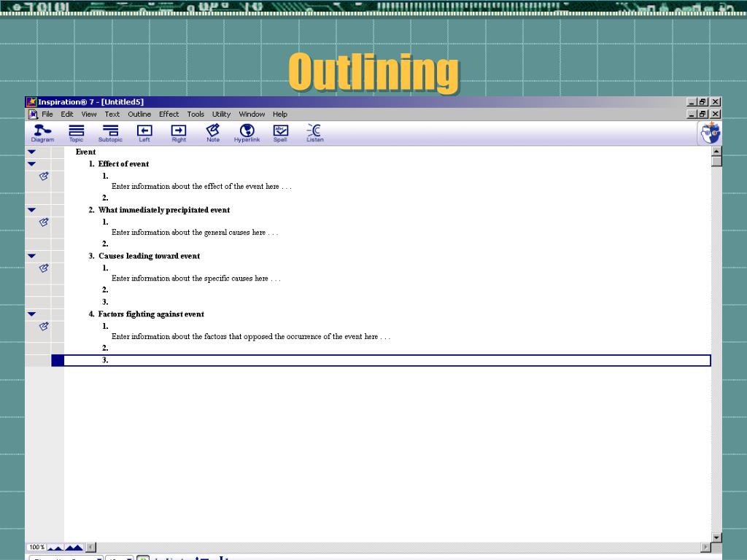The height and width of the screenshot is (560, 747).
Task: Collapse Factors fighting against event
Action: pyautogui.click(x=32, y=314)
